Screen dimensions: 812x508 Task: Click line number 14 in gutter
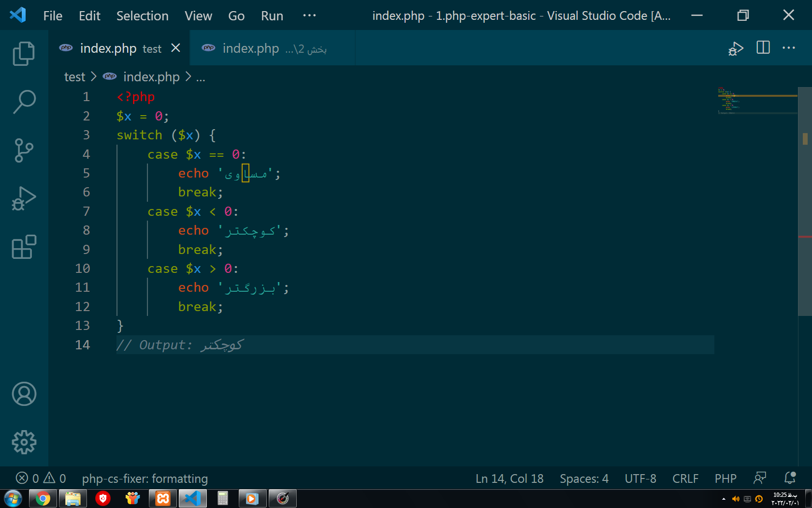(83, 345)
